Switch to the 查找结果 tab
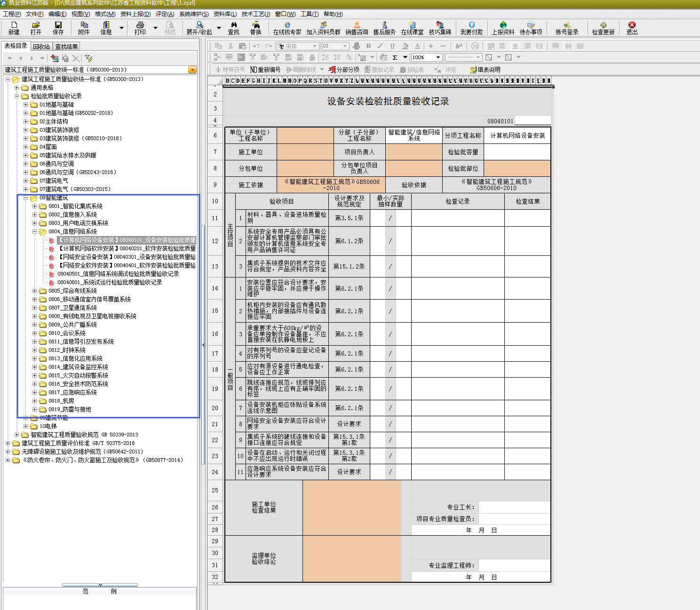This screenshot has height=610, width=700. [x=66, y=47]
